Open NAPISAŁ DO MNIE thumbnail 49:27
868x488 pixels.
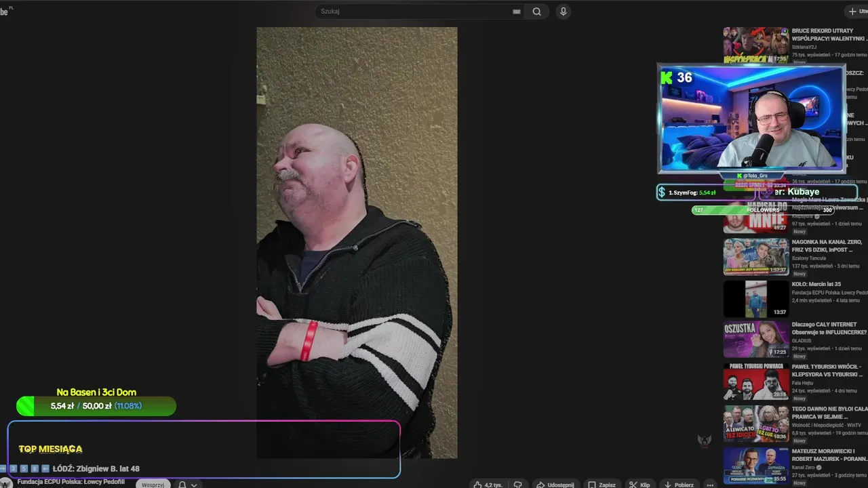755,215
